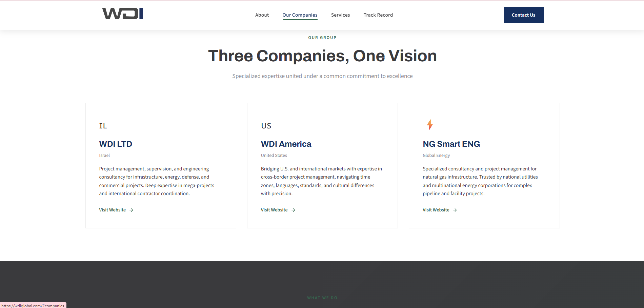
Task: Navigate to the Track Record page
Action: pyautogui.click(x=378, y=15)
